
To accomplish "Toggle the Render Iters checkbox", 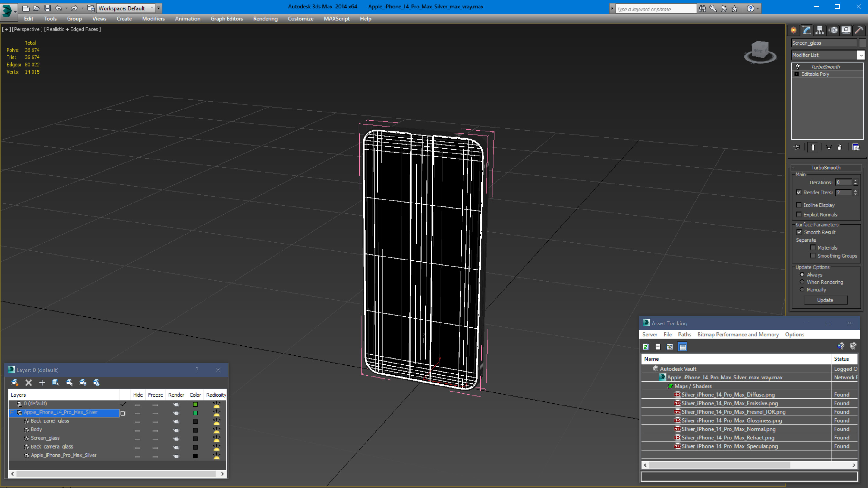I will (799, 192).
